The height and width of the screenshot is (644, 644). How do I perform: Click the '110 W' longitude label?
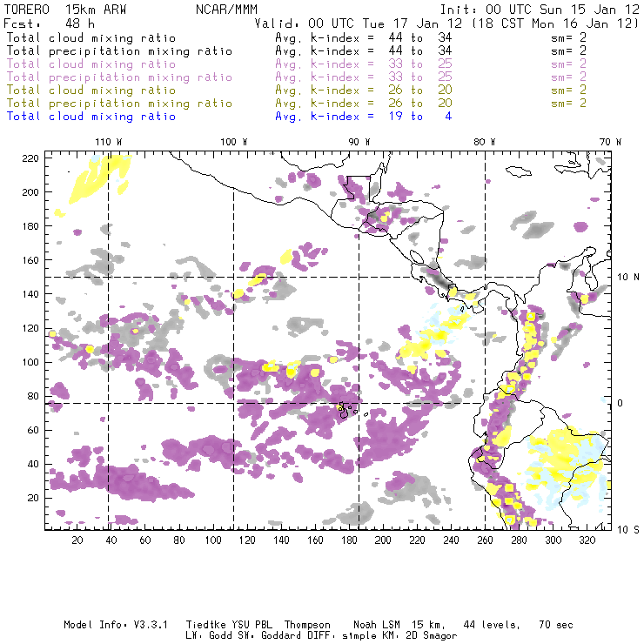tap(109, 142)
